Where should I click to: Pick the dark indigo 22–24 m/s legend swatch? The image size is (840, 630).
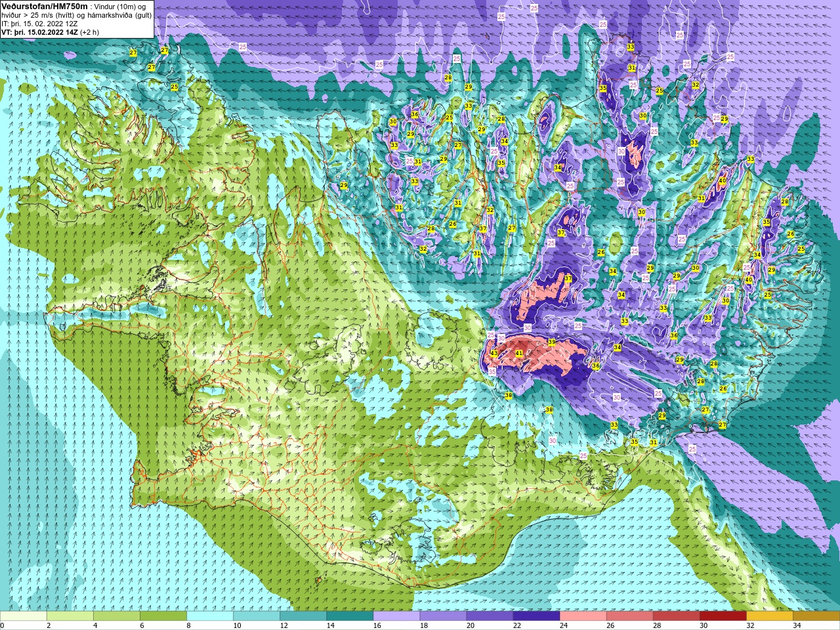click(536, 616)
